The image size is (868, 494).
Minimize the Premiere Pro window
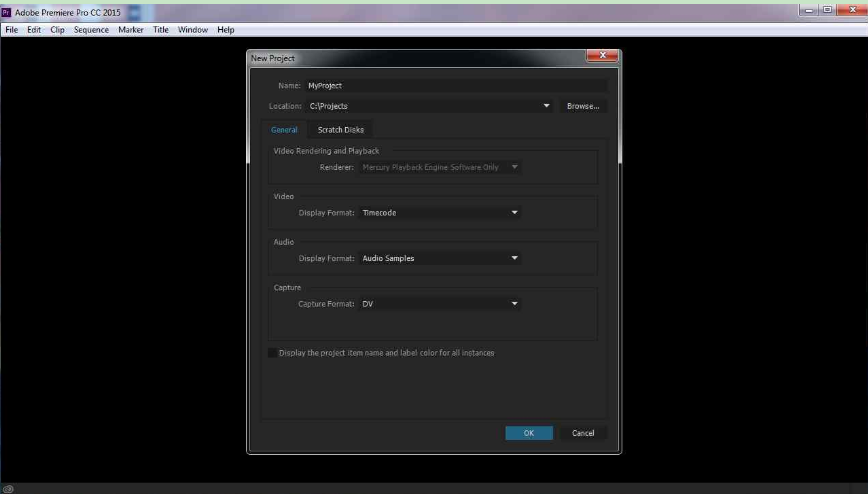(809, 10)
